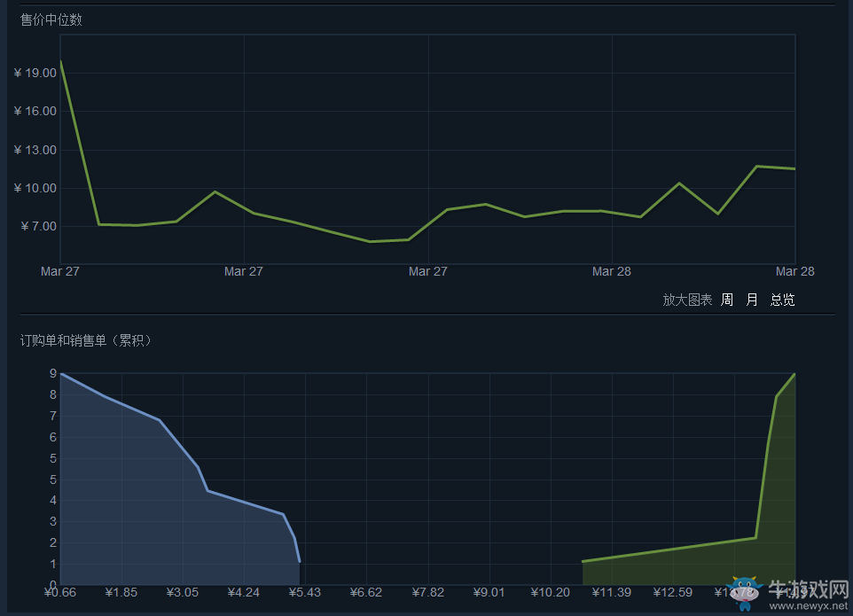Switch chart zoom to 总览 (overview)
Image resolution: width=853 pixels, height=616 pixels.
coord(782,300)
